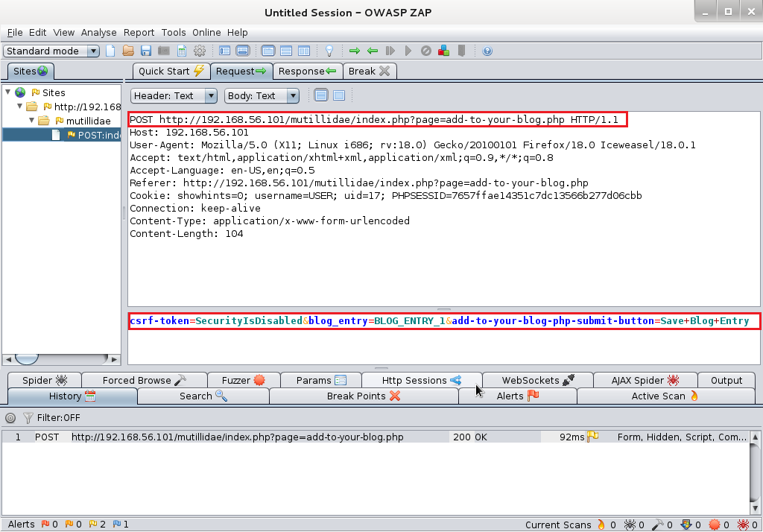The image size is (763, 532).
Task: Click the lightbulb icon in the toolbar
Action: [x=329, y=51]
